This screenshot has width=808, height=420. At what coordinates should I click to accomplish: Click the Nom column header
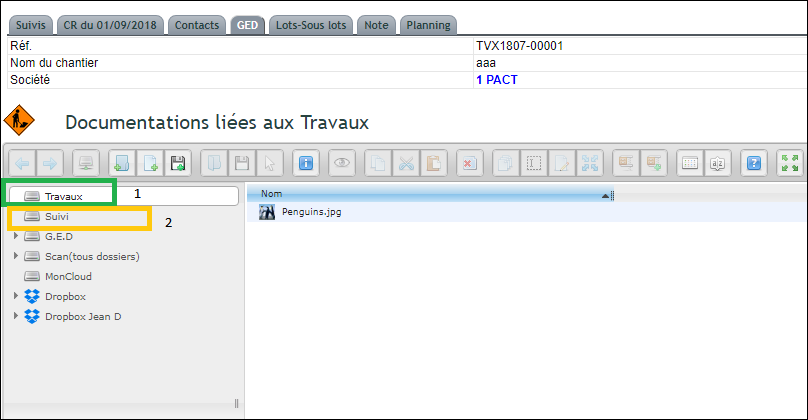pos(430,194)
